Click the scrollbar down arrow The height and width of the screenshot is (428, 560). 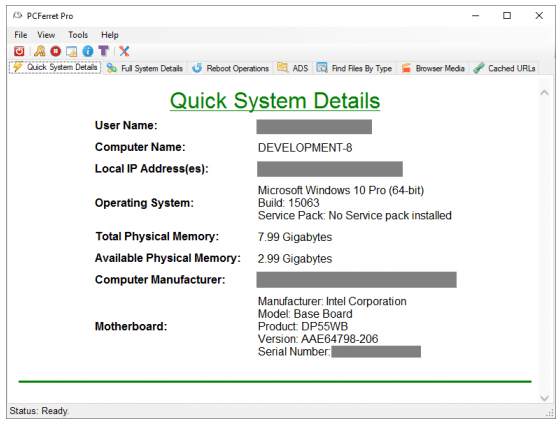544,398
